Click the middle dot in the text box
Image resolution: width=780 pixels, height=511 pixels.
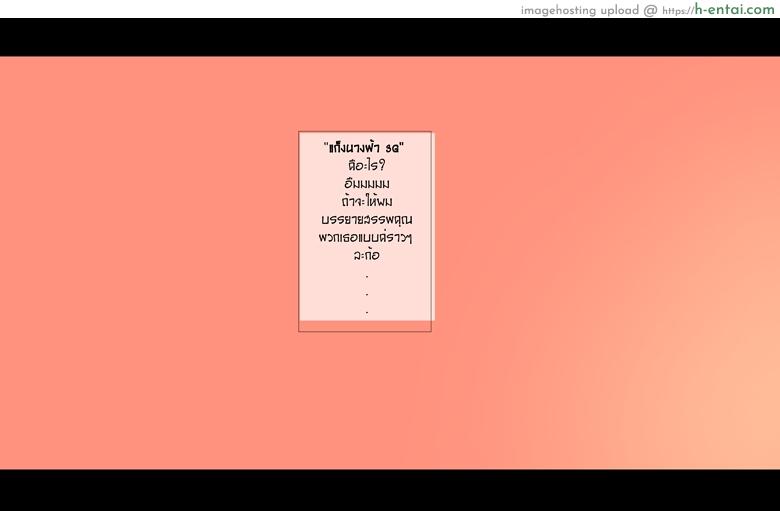[x=367, y=295]
